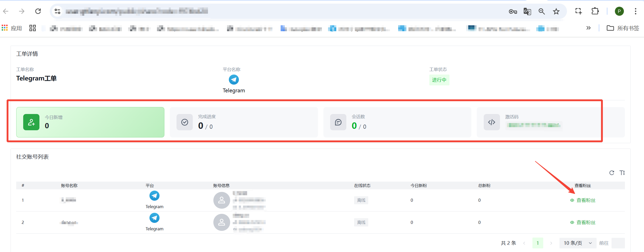This screenshot has width=644, height=252.
Task: Open the 所有书签 bookmarks folder
Action: click(x=623, y=28)
